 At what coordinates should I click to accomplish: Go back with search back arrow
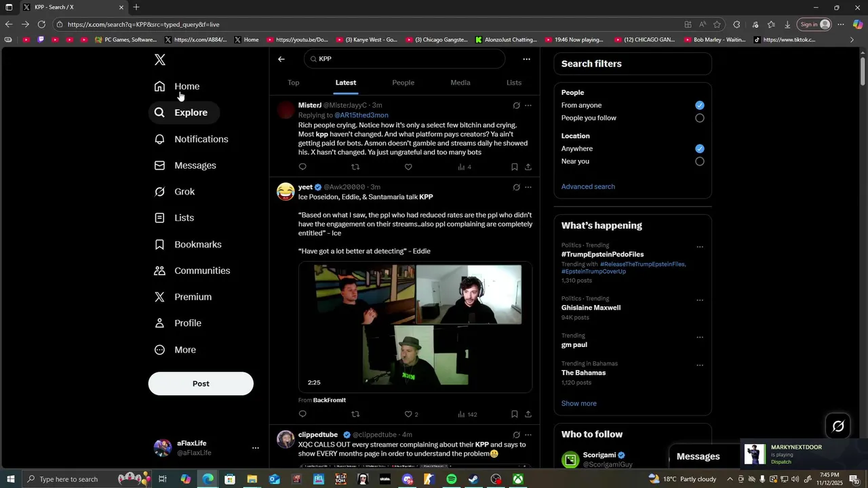[x=281, y=59]
